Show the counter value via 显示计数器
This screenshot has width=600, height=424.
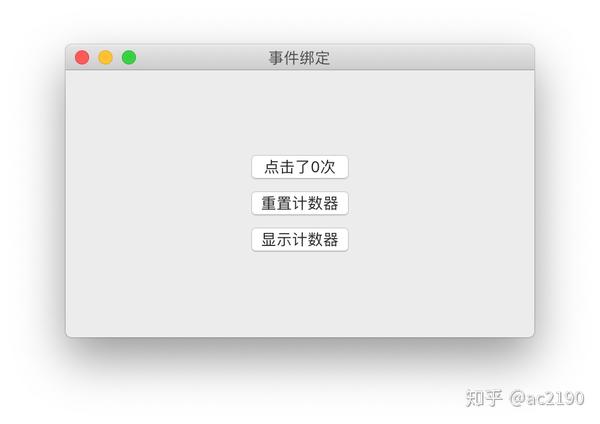pyautogui.click(x=300, y=240)
